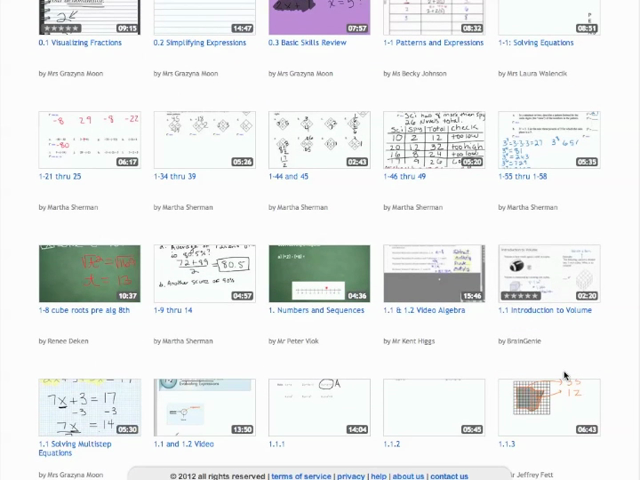Open the '1.1 and 1.2 Video' link
The image size is (640, 480).
coord(184,444)
